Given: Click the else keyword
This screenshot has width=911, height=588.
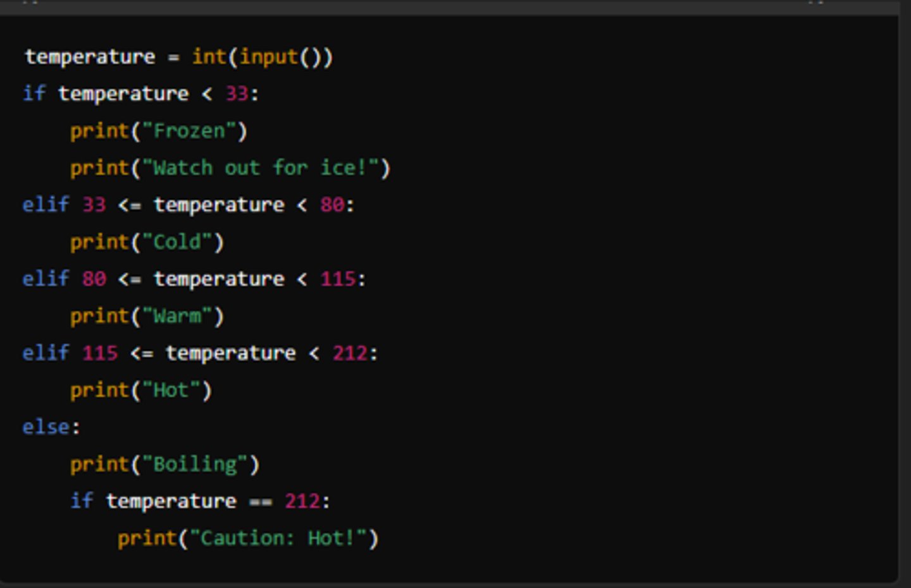Looking at the screenshot, I should [46, 427].
